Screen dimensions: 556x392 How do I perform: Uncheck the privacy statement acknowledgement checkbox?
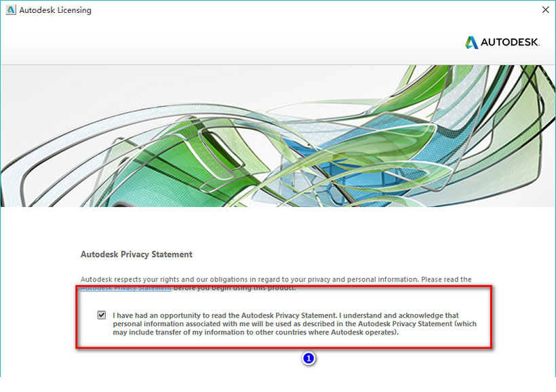click(102, 315)
